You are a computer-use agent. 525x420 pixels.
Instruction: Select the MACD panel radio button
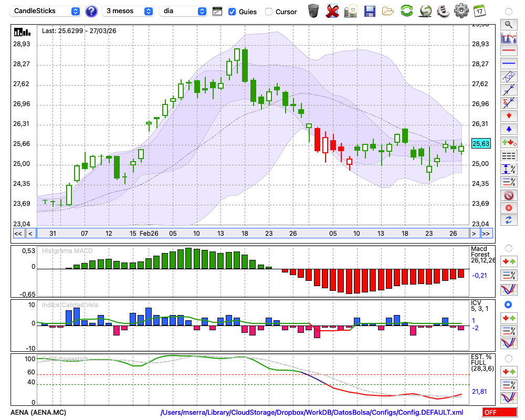508,248
